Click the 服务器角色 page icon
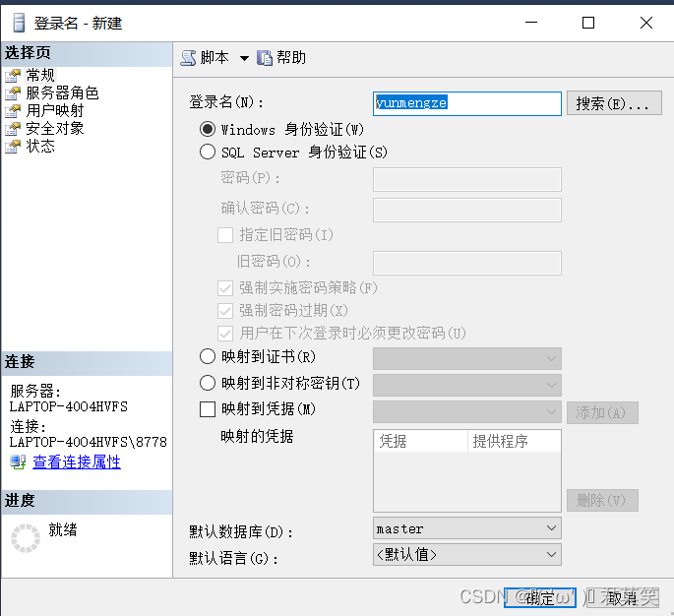674x616 pixels. tap(13, 93)
